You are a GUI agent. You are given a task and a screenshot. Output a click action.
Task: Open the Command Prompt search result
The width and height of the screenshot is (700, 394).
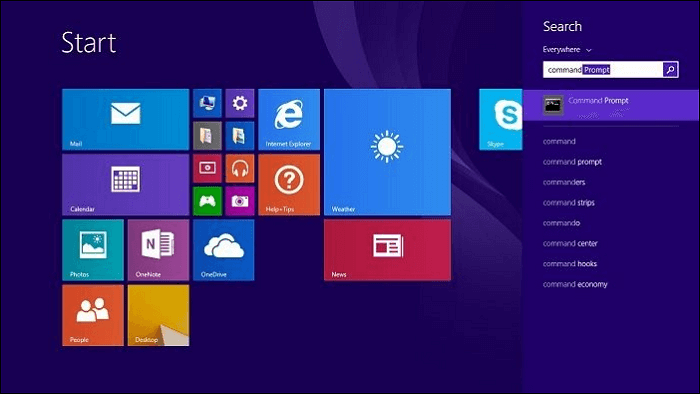tap(611, 105)
